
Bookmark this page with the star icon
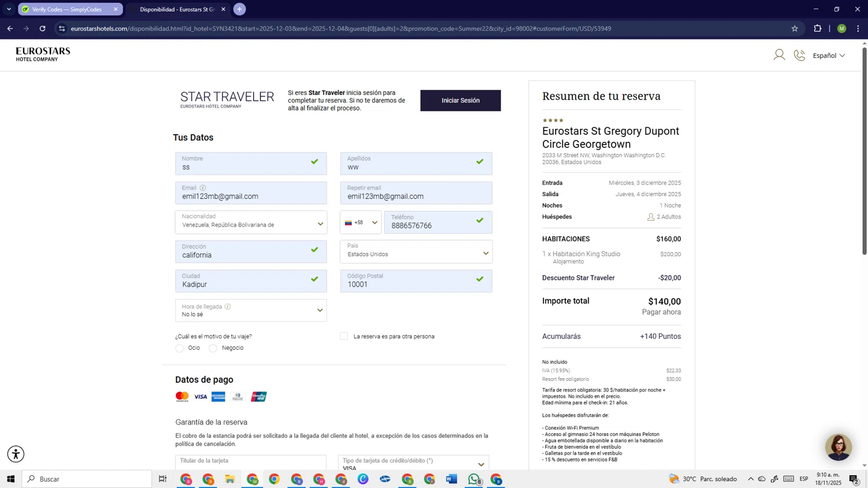[x=795, y=28]
